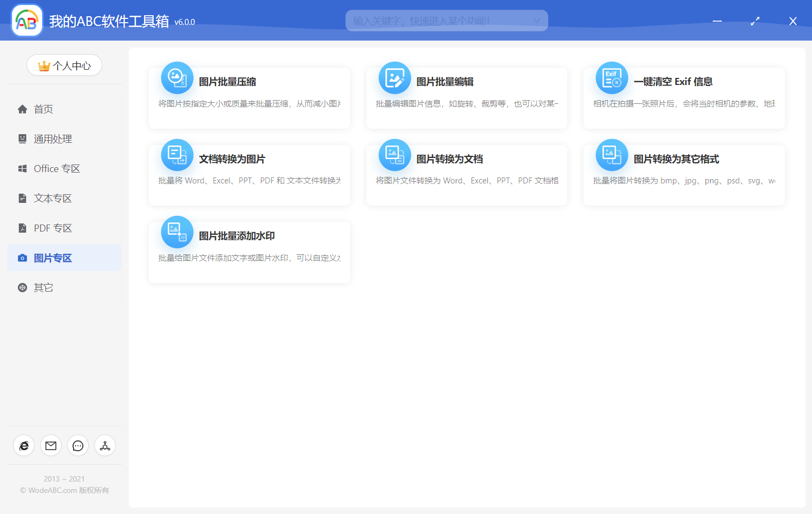Open the 一键清空 Exif 信息 icon
This screenshot has height=514, width=812.
click(x=612, y=78)
